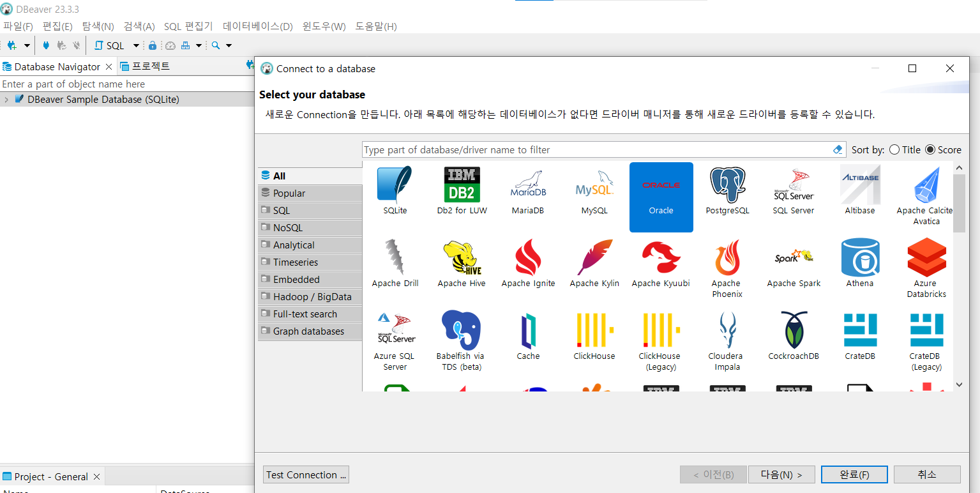Open the SQL button dropdown arrow
The image size is (980, 493).
pyautogui.click(x=136, y=45)
